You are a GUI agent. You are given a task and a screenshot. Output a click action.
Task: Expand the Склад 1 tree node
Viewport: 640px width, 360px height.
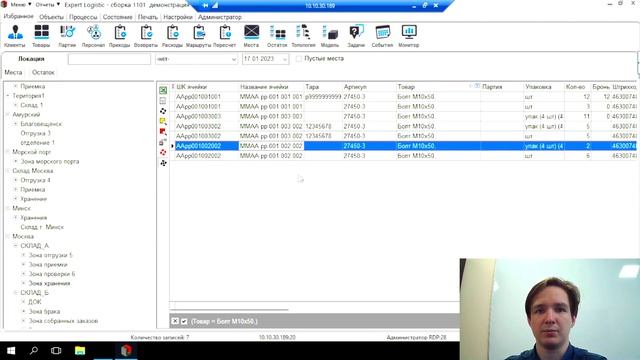point(16,105)
